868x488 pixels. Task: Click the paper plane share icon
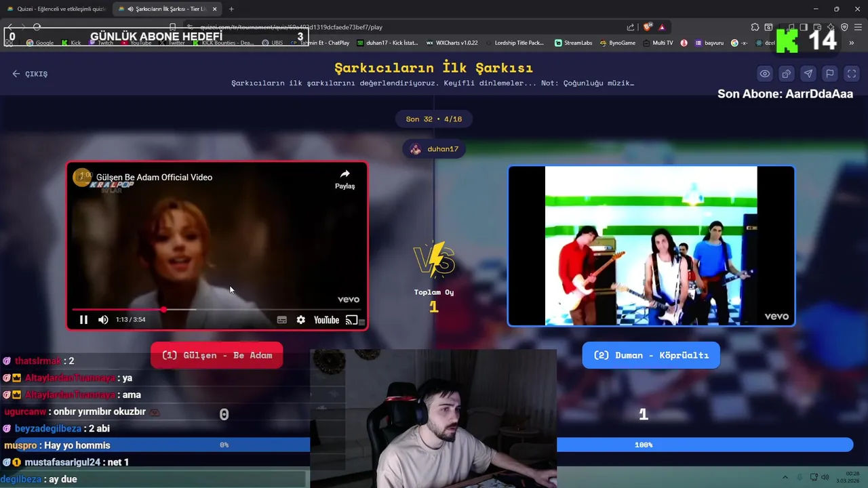click(x=808, y=74)
